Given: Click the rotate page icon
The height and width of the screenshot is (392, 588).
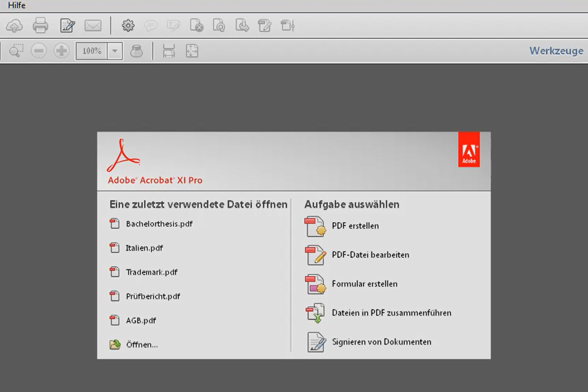Looking at the screenshot, I should (x=219, y=25).
